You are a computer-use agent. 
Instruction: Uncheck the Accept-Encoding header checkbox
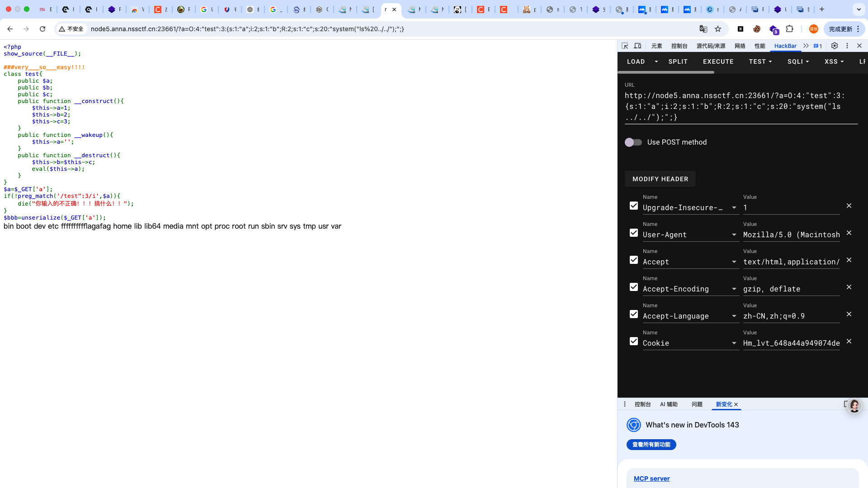(634, 287)
